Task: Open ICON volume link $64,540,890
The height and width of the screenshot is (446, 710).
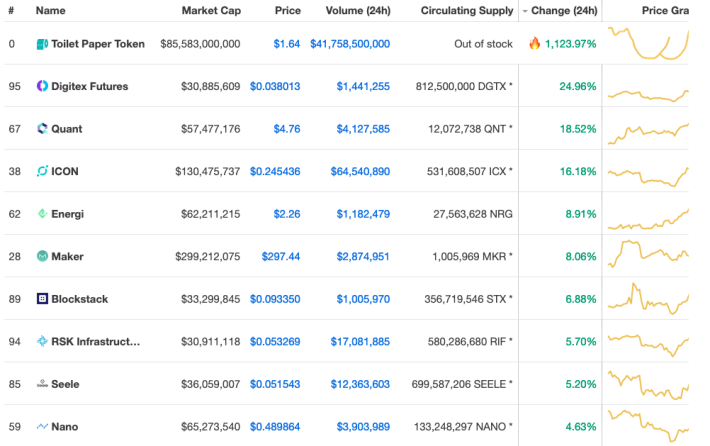Action: (360, 171)
